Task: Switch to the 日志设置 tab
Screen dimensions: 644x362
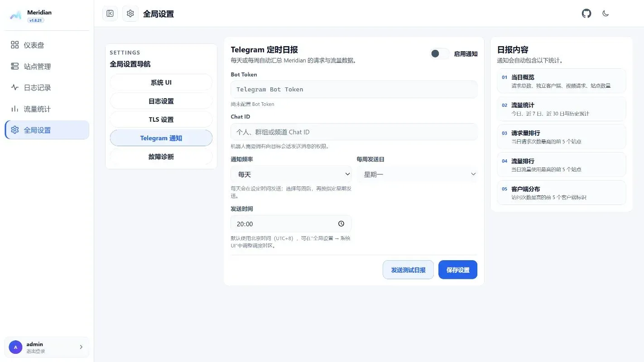Action: point(161,101)
